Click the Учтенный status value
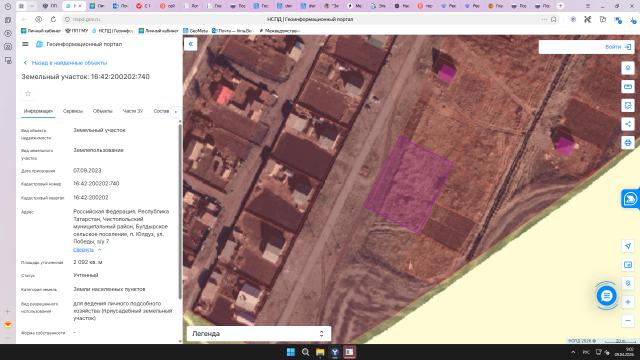The image size is (640, 360). click(x=86, y=275)
